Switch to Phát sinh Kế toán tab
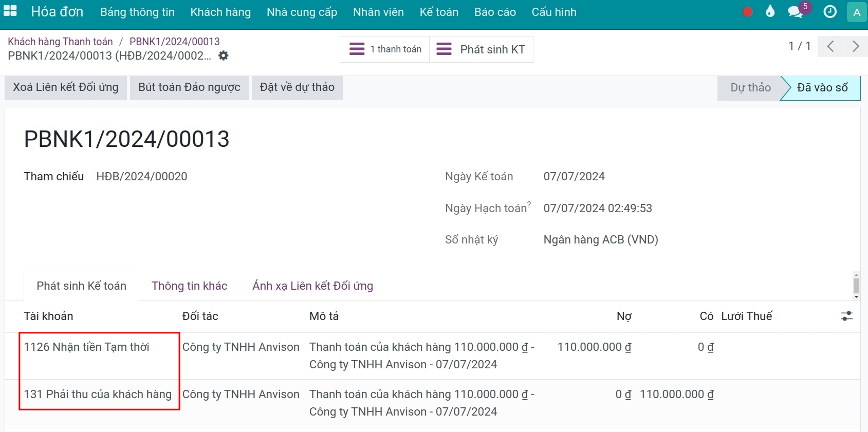The width and height of the screenshot is (868, 432). (81, 286)
